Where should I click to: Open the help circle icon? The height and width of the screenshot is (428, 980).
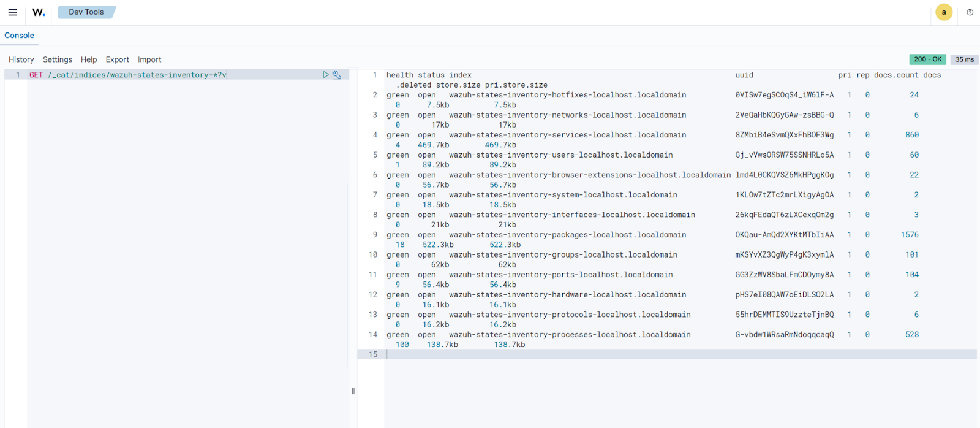[x=970, y=12]
